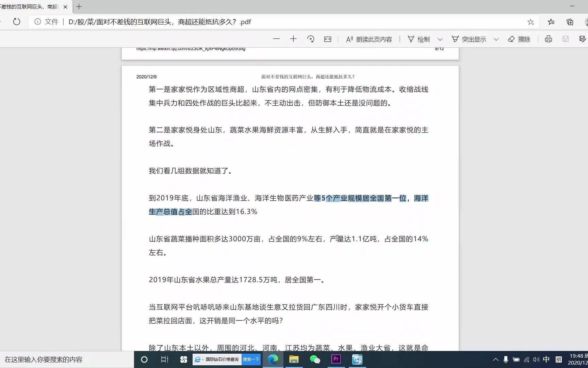Select the PDF tab 不差钱的互联网巨头

click(x=30, y=7)
